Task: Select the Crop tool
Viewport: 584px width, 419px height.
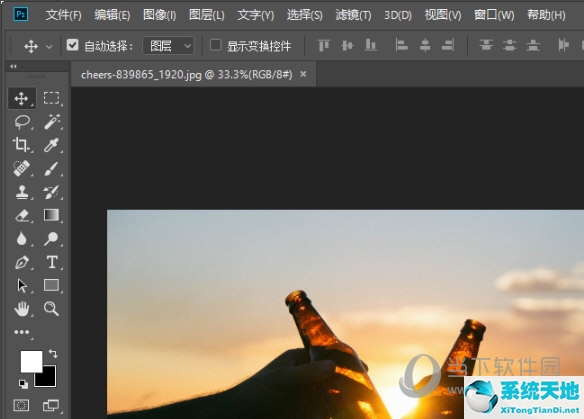Action: coord(21,145)
